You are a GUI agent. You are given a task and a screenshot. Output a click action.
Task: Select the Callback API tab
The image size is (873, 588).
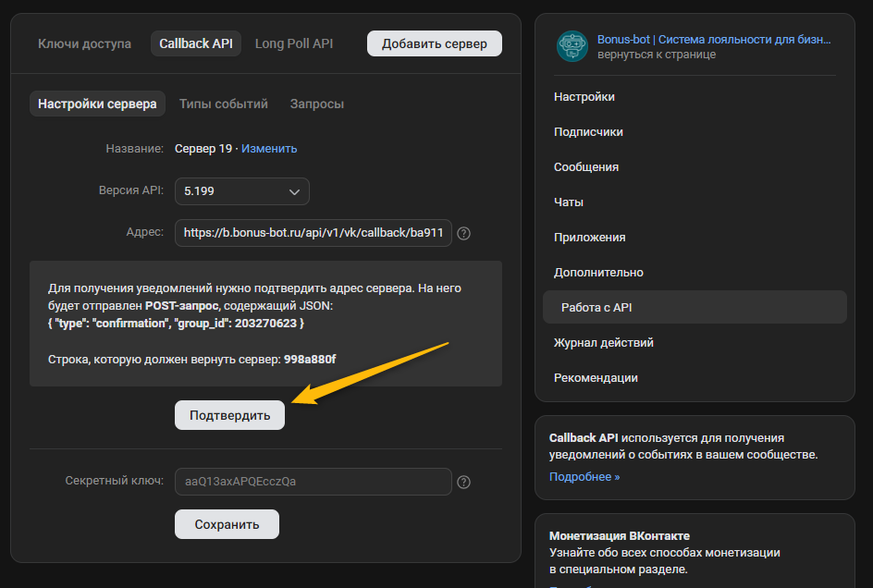pyautogui.click(x=195, y=43)
